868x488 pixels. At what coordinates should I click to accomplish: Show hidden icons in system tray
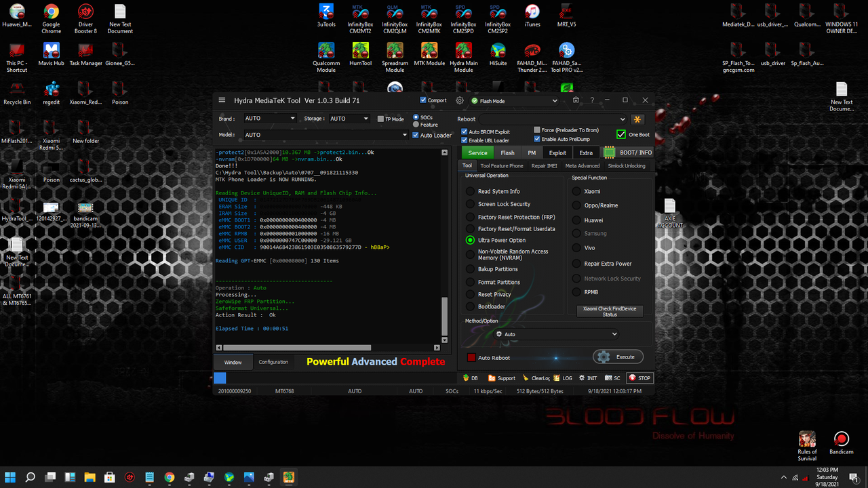[784, 477]
